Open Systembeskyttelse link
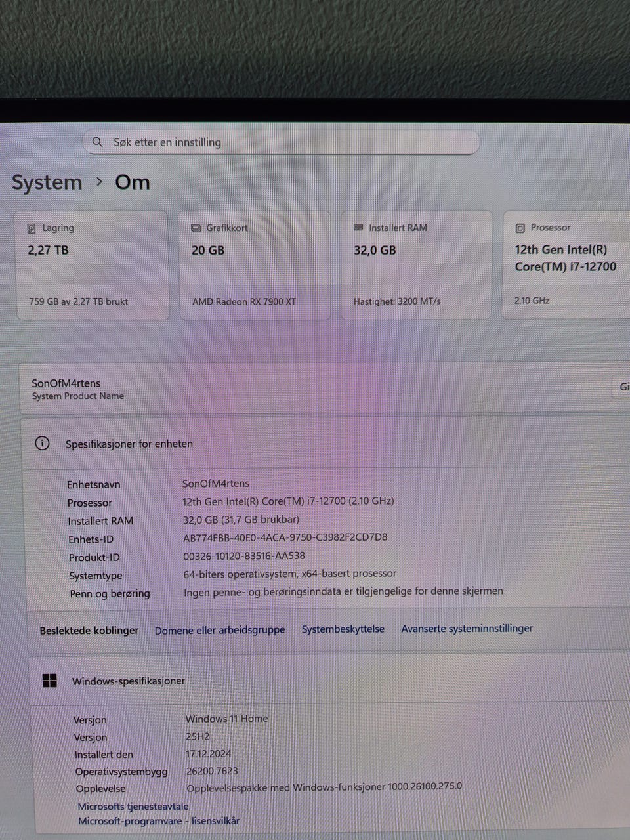 [x=343, y=629]
